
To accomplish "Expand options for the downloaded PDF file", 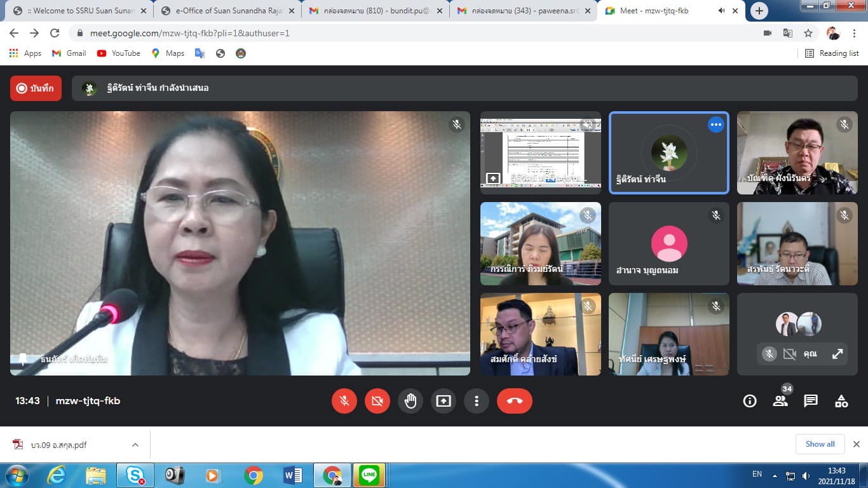I will [135, 445].
